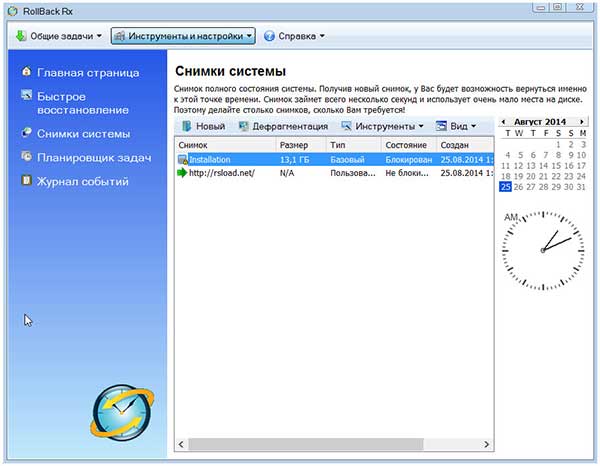Click the Вид window icon
600x466 pixels.
441,126
